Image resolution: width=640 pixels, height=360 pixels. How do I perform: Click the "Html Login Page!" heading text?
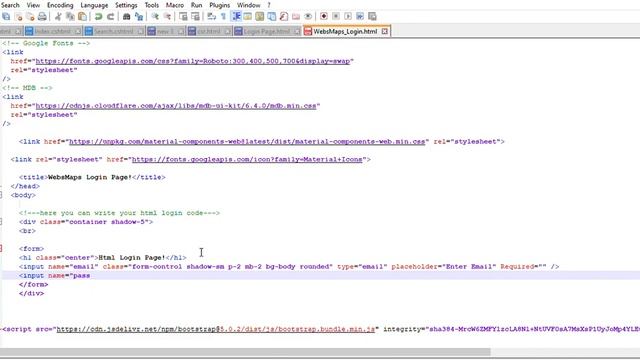[132, 258]
